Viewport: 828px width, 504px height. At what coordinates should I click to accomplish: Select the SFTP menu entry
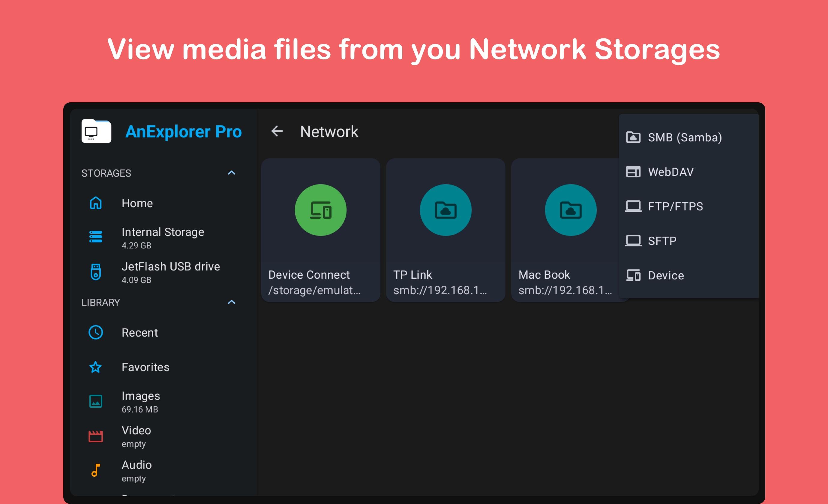point(662,241)
